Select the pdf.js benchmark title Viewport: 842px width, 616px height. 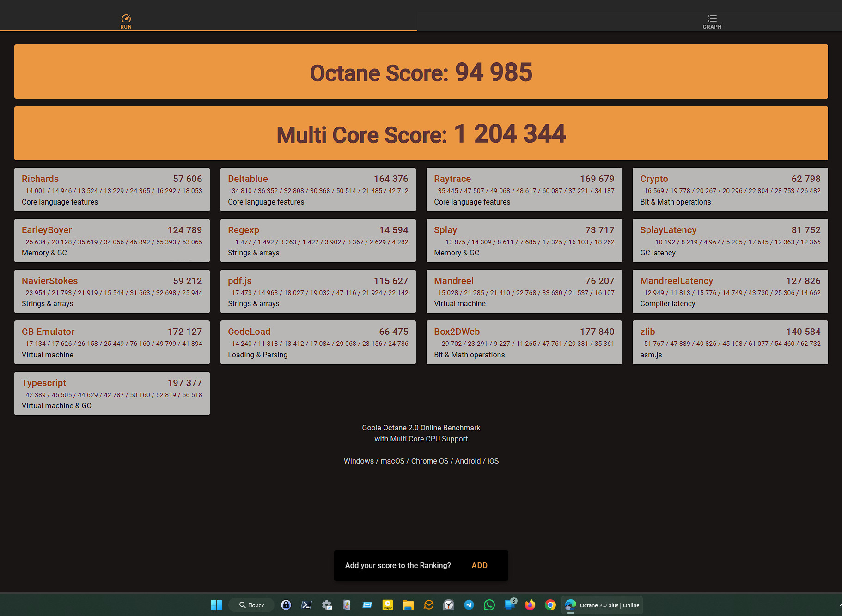pos(240,281)
